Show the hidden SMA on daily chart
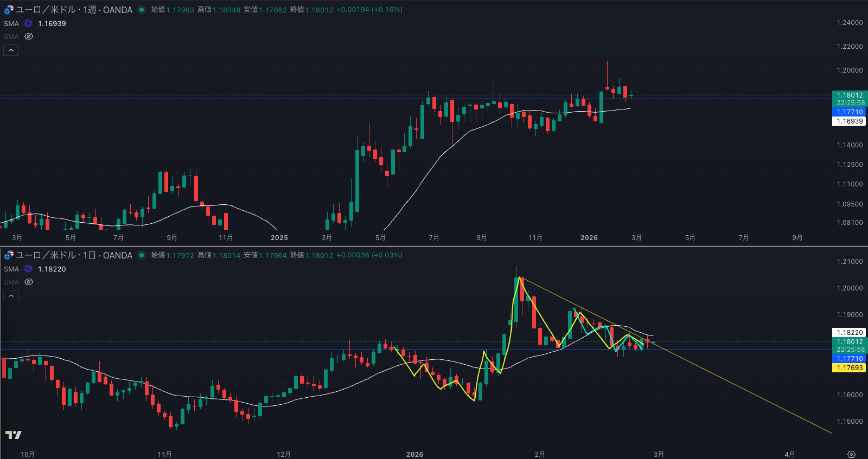The width and height of the screenshot is (868, 459). pos(29,282)
